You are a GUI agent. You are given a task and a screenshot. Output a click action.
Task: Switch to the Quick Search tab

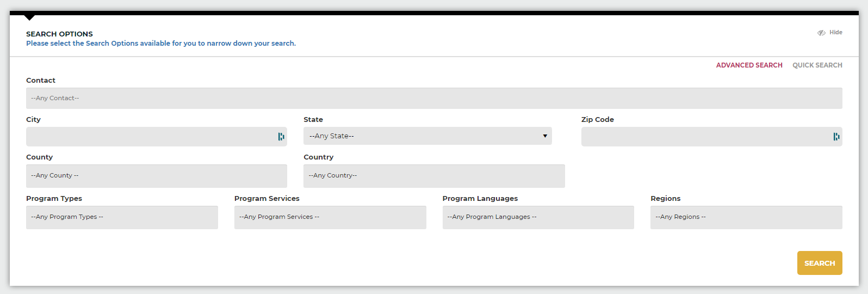click(x=817, y=65)
